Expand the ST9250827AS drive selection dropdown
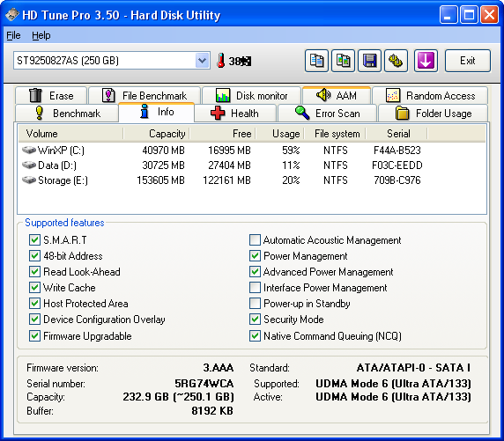504x441 pixels. click(202, 61)
